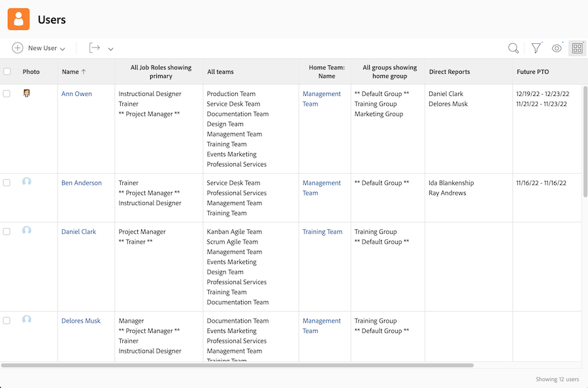Select the Daniel Clark row checkbox
The width and height of the screenshot is (588, 388).
7,231
